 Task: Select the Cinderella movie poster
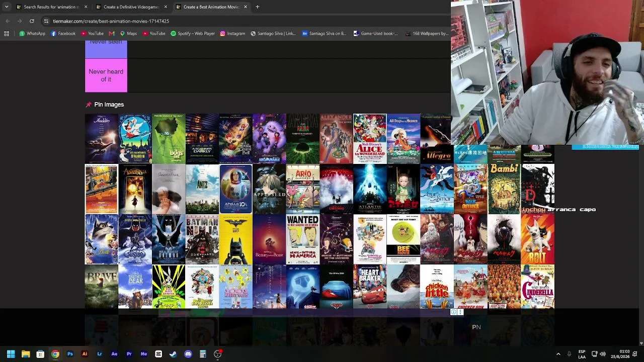click(x=538, y=287)
